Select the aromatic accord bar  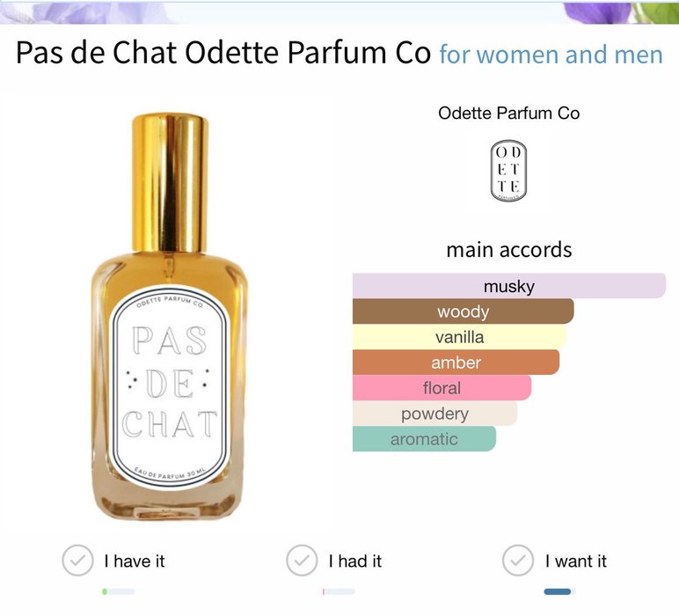click(x=424, y=439)
